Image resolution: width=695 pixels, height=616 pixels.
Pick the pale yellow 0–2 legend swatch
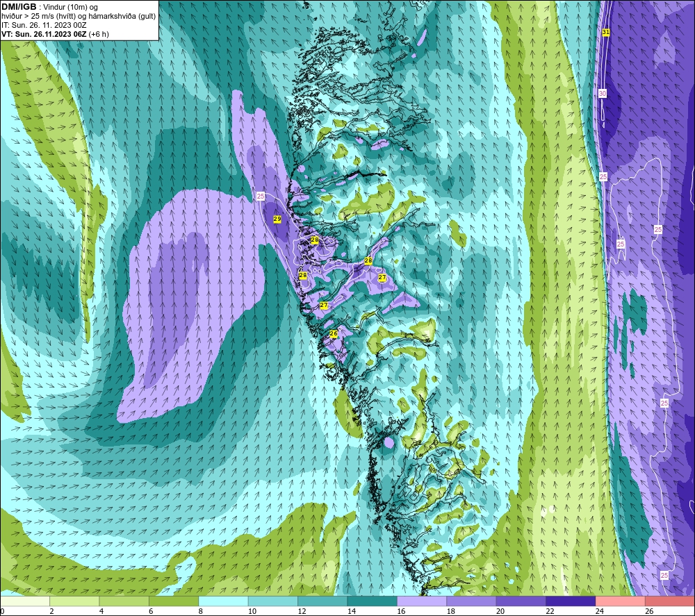click(25, 601)
